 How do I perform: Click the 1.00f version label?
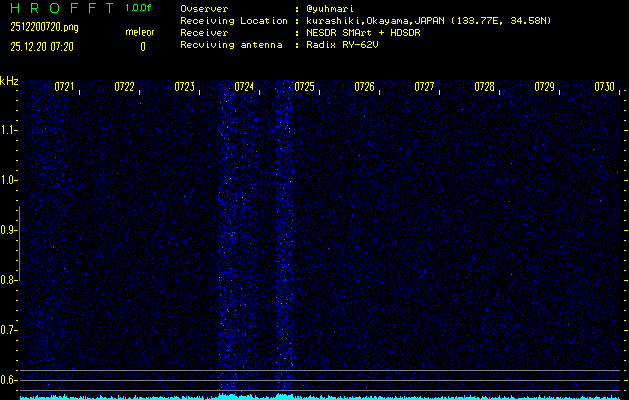click(139, 8)
